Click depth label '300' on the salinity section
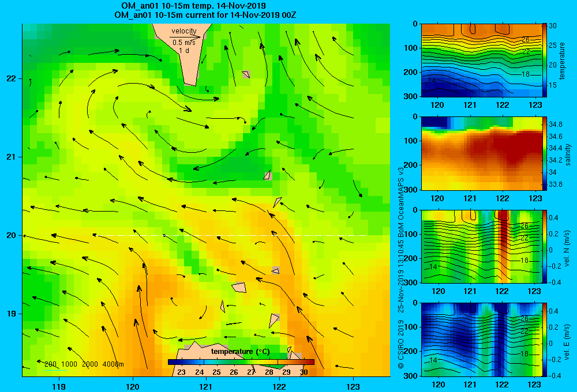Image resolution: width=577 pixels, height=392 pixels. pyautogui.click(x=411, y=190)
